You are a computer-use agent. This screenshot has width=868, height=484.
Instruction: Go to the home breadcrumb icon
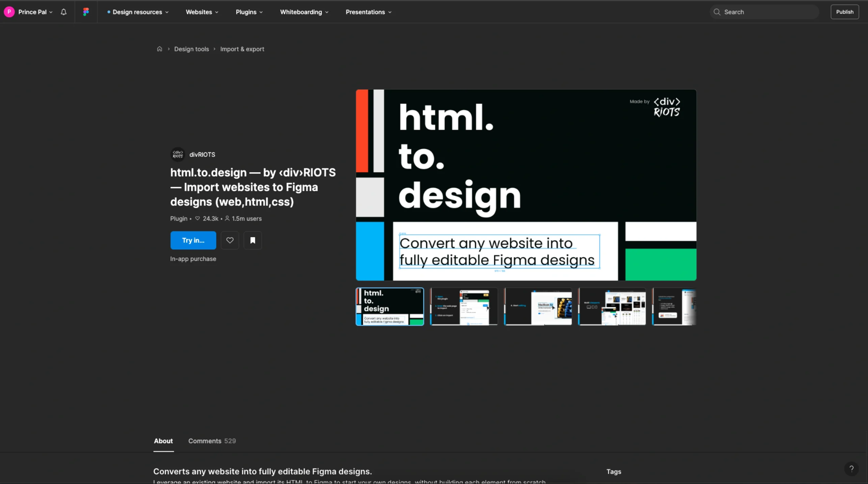point(159,49)
